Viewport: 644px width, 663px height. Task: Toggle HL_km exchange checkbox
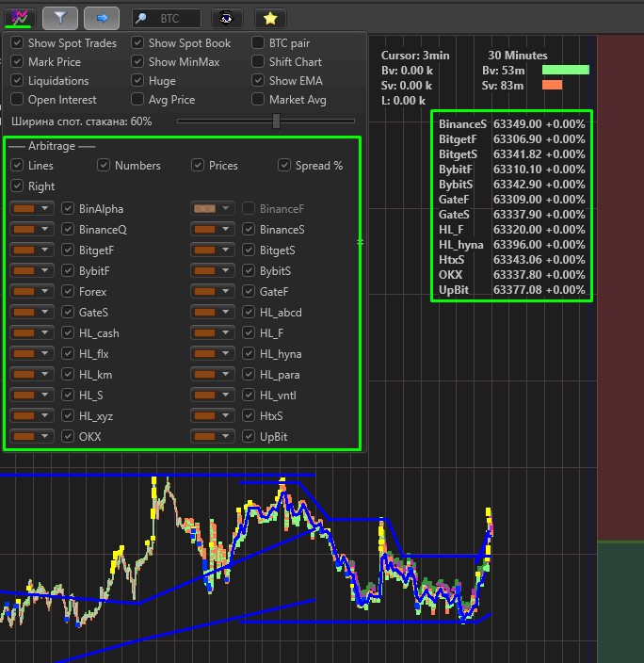[68, 374]
